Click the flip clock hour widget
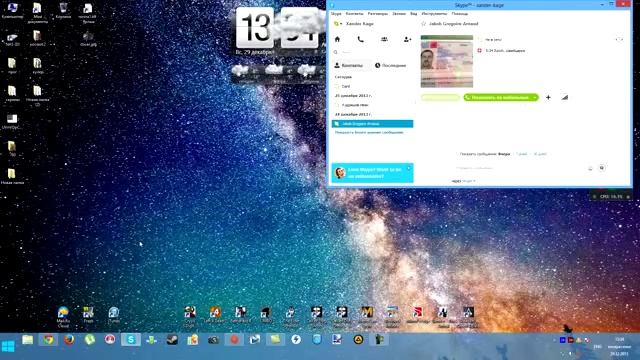Image resolution: width=640 pixels, height=360 pixels. (x=255, y=28)
